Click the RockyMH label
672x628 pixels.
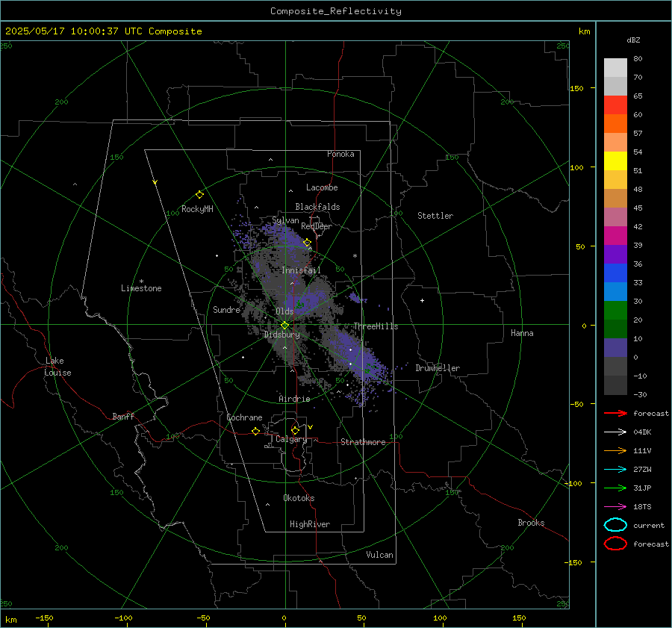point(197,209)
